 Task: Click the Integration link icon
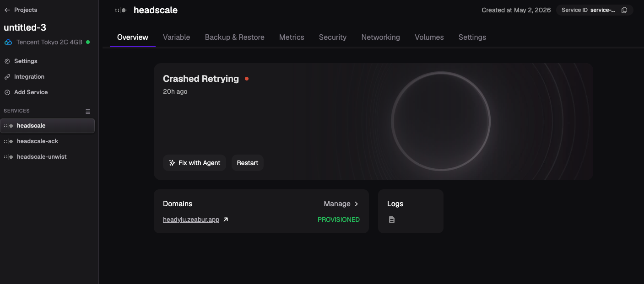(7, 77)
